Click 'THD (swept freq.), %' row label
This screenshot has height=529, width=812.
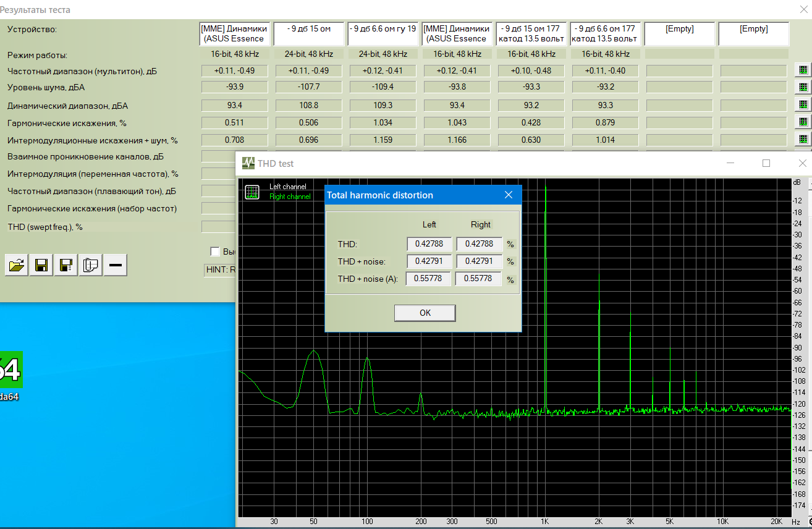(x=45, y=227)
